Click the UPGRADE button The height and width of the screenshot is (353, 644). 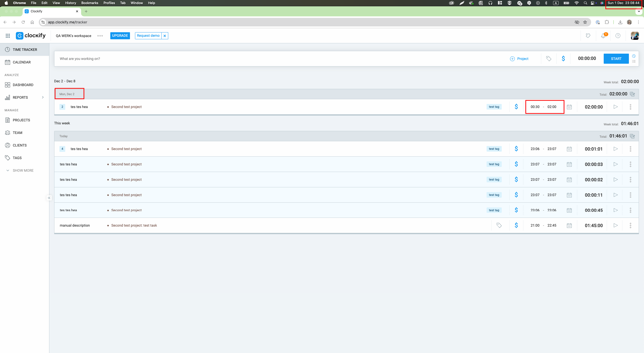120,36
